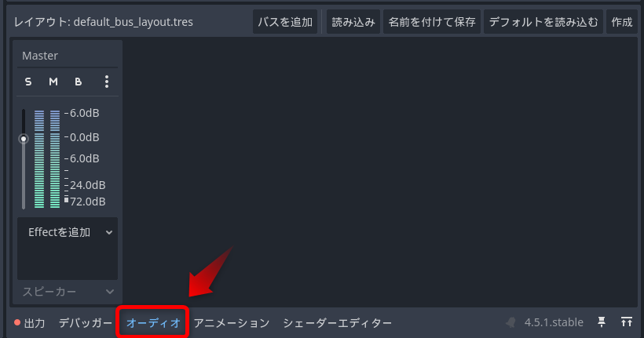
Task: Click the chevron beside Effectを追加
Action: (x=109, y=233)
